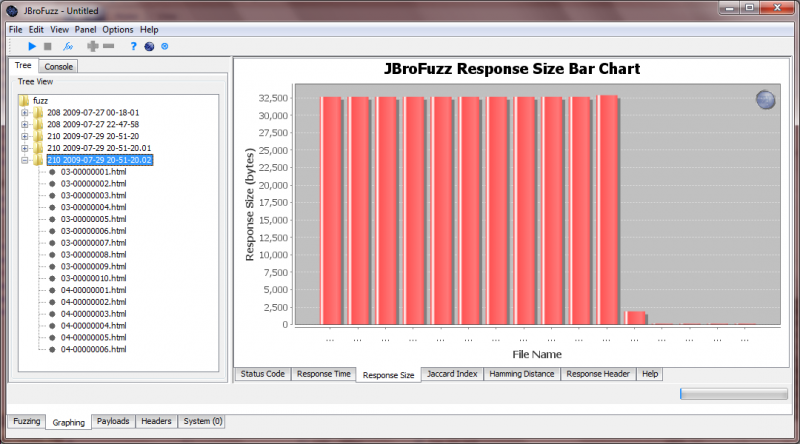800x444 pixels.
Task: Switch to the Fuzzing bottom tab
Action: tap(27, 421)
